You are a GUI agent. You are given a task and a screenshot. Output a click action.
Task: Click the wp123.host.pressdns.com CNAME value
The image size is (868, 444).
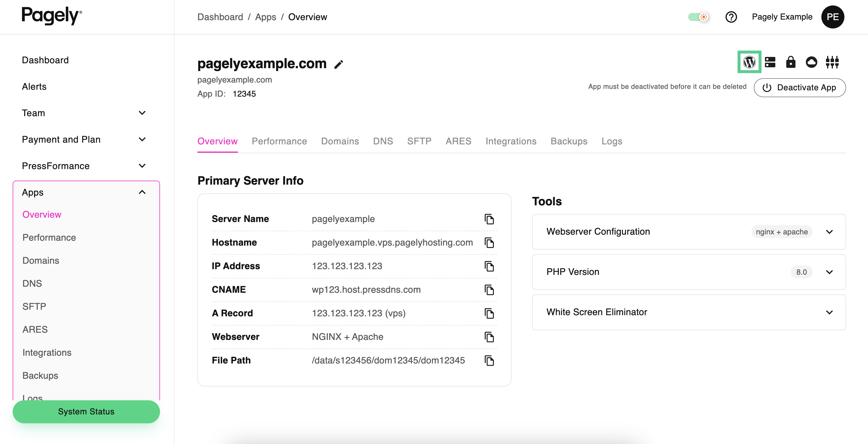[366, 290]
